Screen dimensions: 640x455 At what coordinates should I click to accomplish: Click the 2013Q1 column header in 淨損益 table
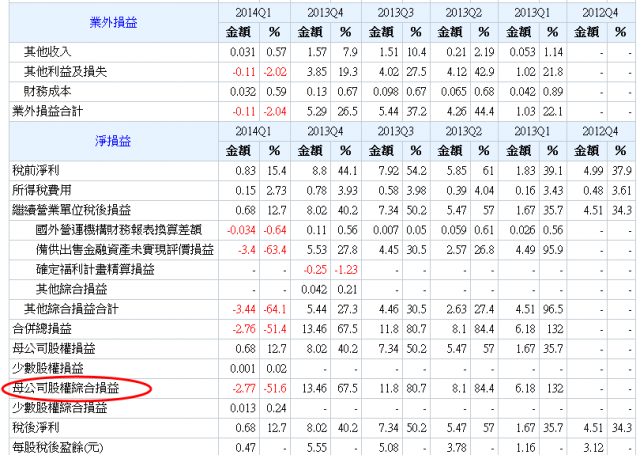coord(532,131)
